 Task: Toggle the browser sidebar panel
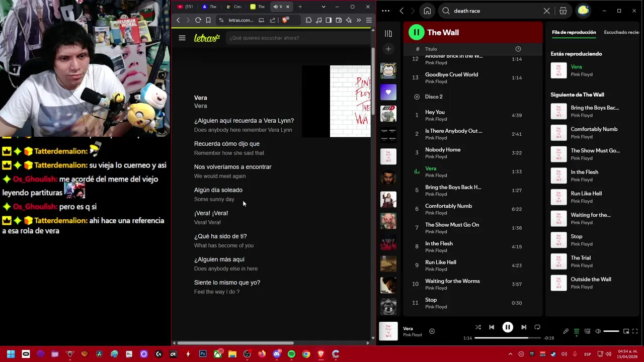329,20
